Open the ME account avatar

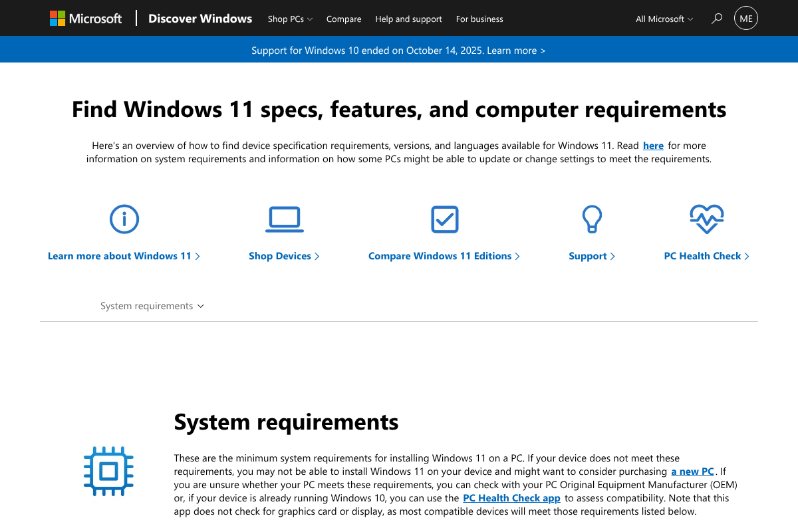coord(746,19)
